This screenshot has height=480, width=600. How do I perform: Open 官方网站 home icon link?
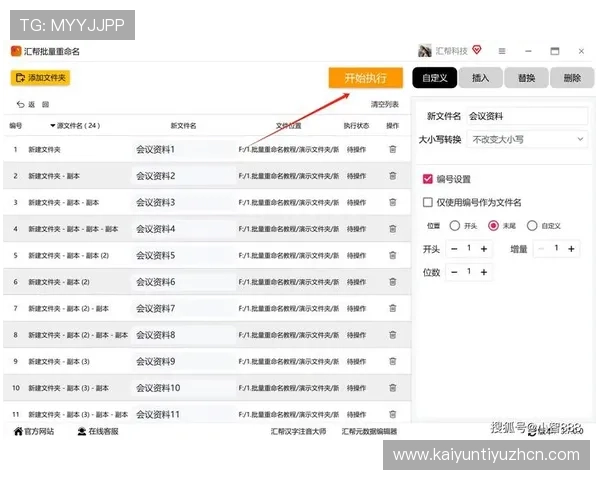[18, 432]
